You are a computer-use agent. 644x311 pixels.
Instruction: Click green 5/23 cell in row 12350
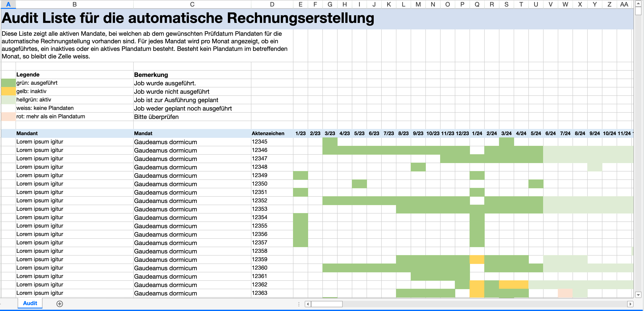(x=359, y=184)
